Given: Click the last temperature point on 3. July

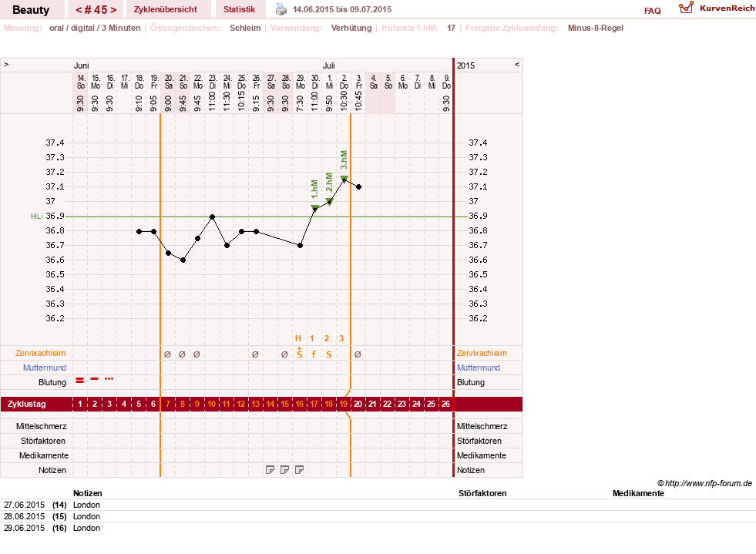Looking at the screenshot, I should pos(358,186).
